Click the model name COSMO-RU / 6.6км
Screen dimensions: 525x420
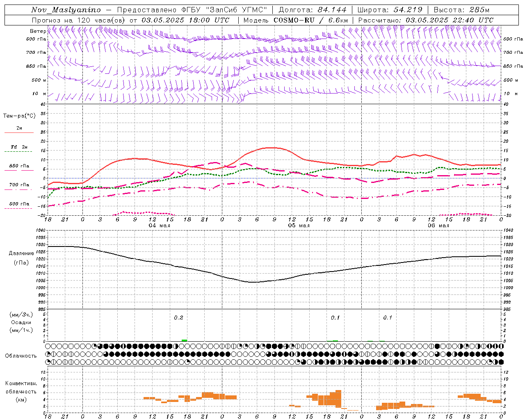pos(310,20)
